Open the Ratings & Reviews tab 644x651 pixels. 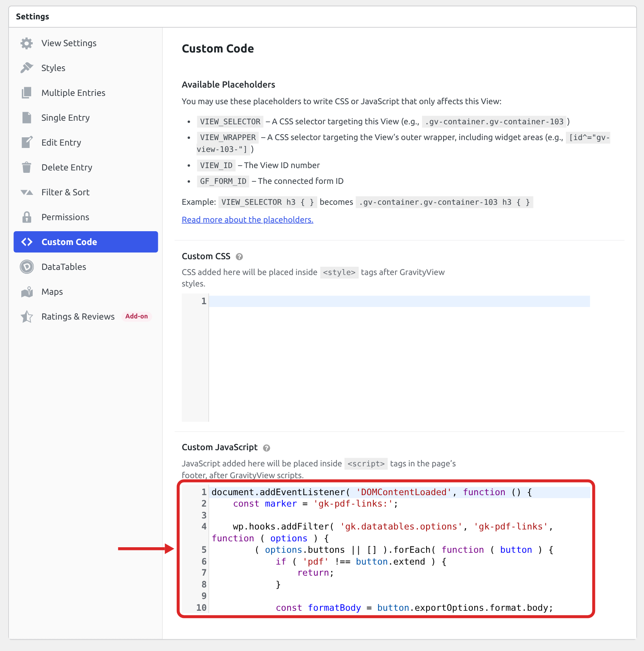pos(86,316)
